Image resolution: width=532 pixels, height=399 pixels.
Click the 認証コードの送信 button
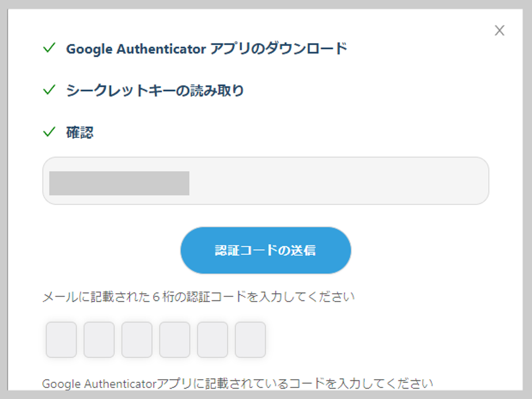[x=265, y=250]
